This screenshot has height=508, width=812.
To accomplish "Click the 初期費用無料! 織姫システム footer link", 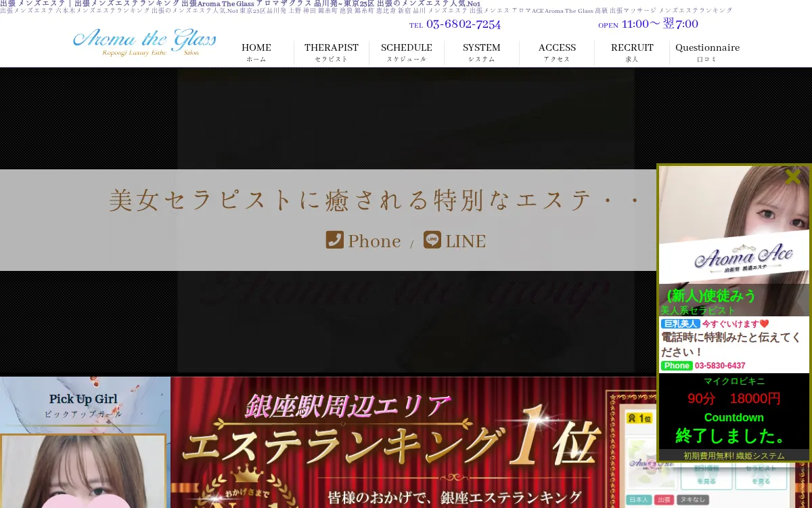I will [734, 456].
